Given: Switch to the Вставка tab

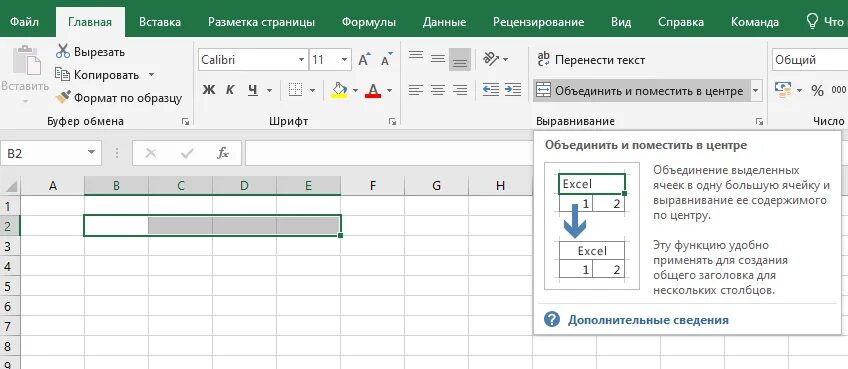Looking at the screenshot, I should pyautogui.click(x=160, y=22).
